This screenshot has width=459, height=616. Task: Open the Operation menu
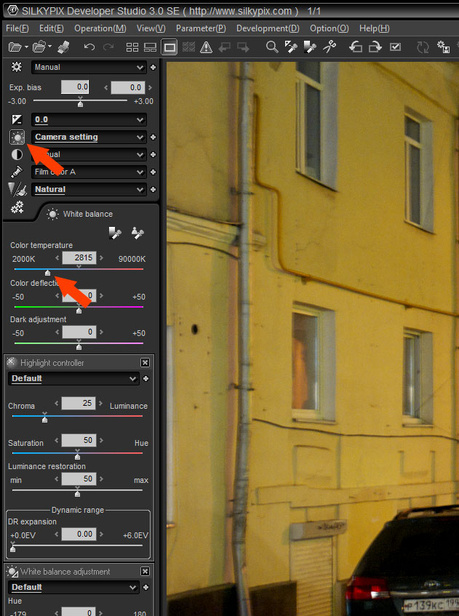pyautogui.click(x=100, y=28)
